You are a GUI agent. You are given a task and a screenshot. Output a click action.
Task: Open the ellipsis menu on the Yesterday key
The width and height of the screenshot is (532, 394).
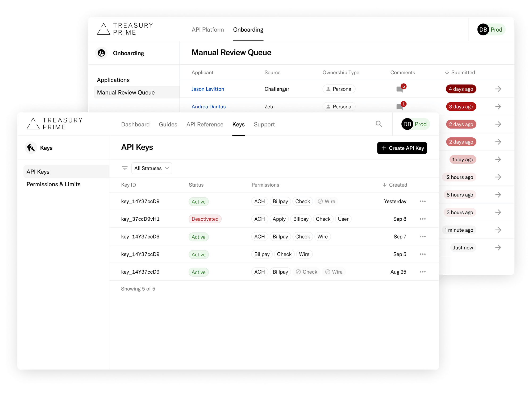[x=422, y=201]
